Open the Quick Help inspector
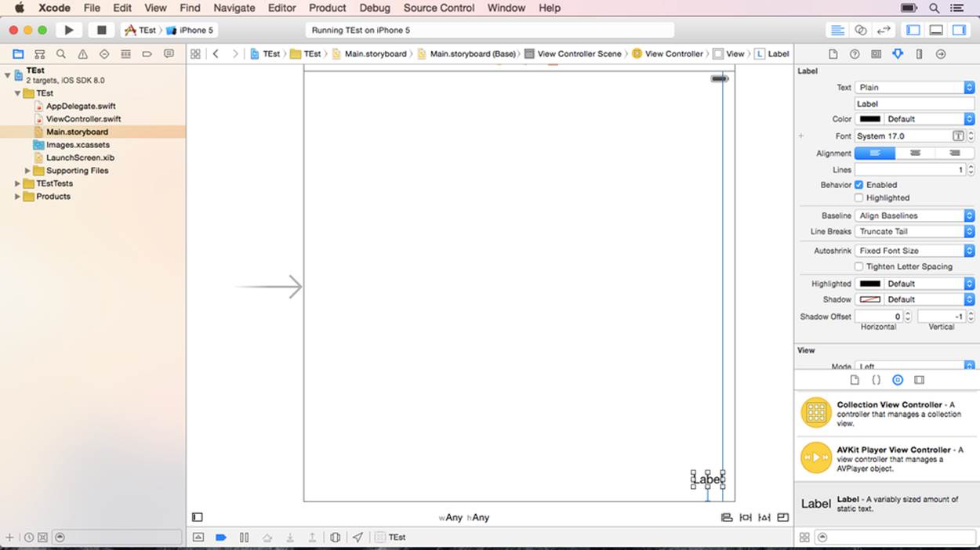 [x=855, y=54]
